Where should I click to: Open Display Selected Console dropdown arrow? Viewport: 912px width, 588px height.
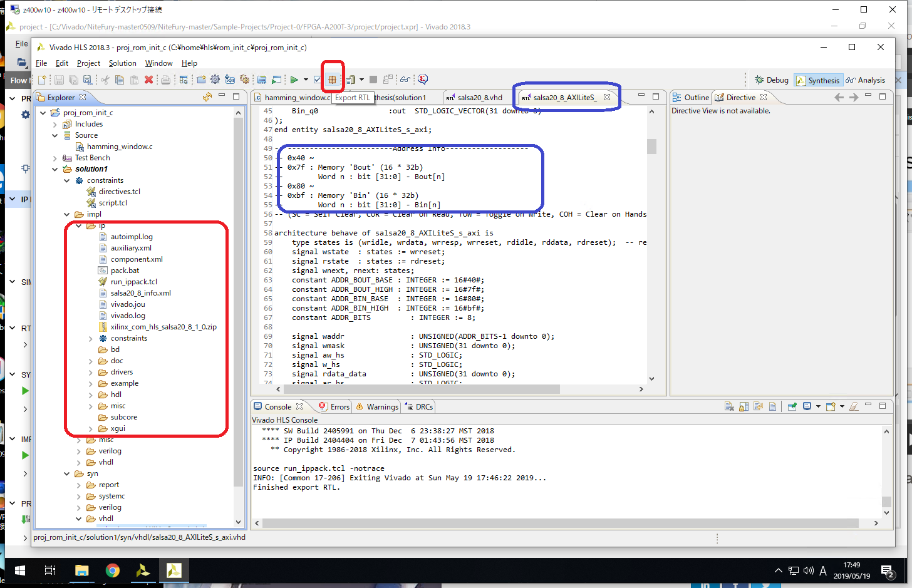pyautogui.click(x=818, y=406)
